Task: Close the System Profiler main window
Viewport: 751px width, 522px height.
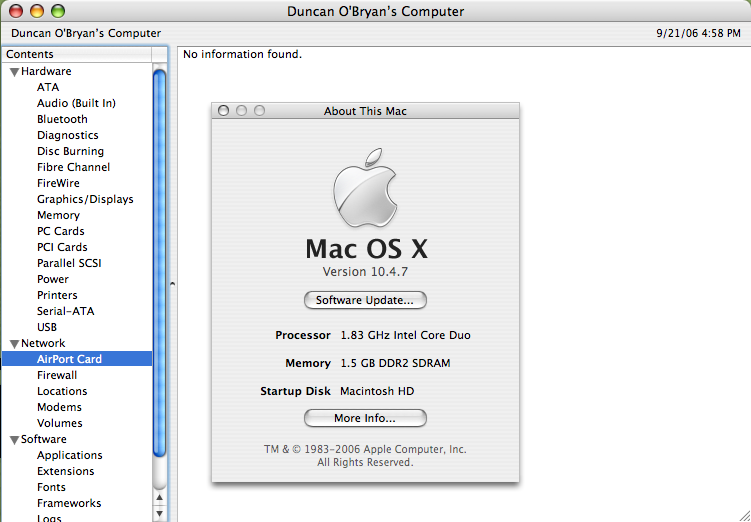Action: [16, 11]
